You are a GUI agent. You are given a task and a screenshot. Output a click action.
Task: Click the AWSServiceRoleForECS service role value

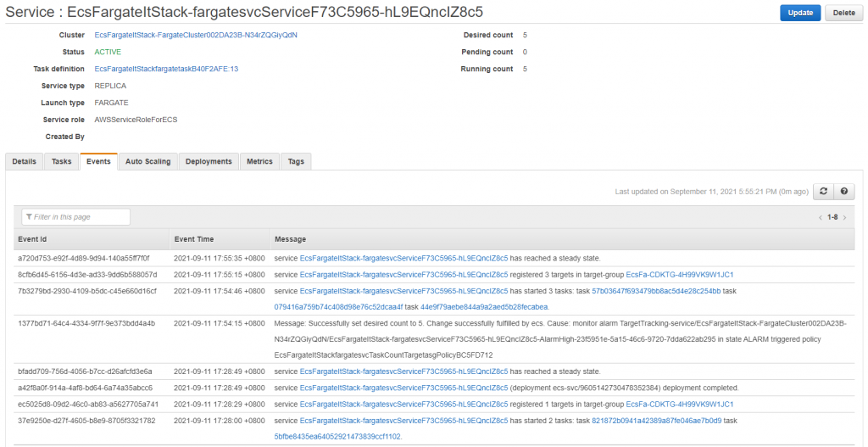click(136, 120)
